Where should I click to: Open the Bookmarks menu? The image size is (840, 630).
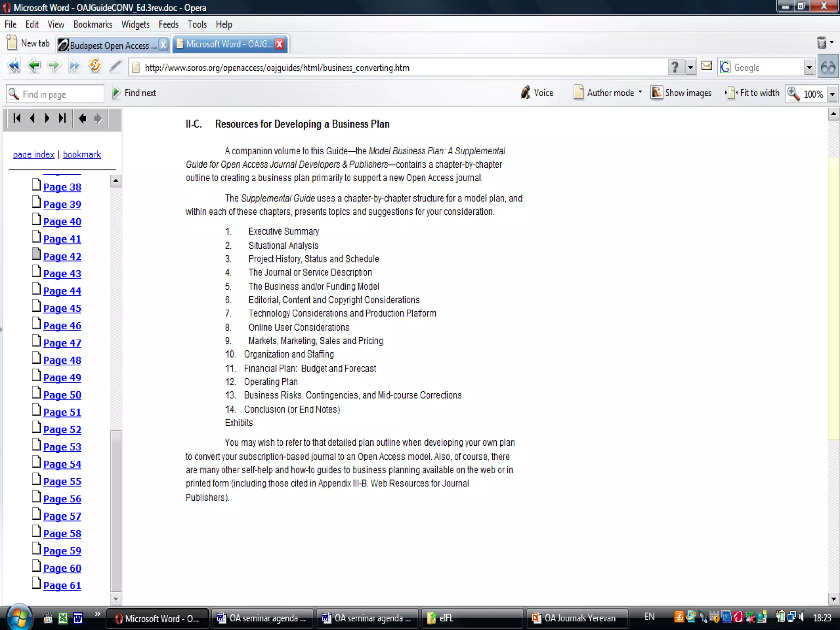pyautogui.click(x=93, y=25)
